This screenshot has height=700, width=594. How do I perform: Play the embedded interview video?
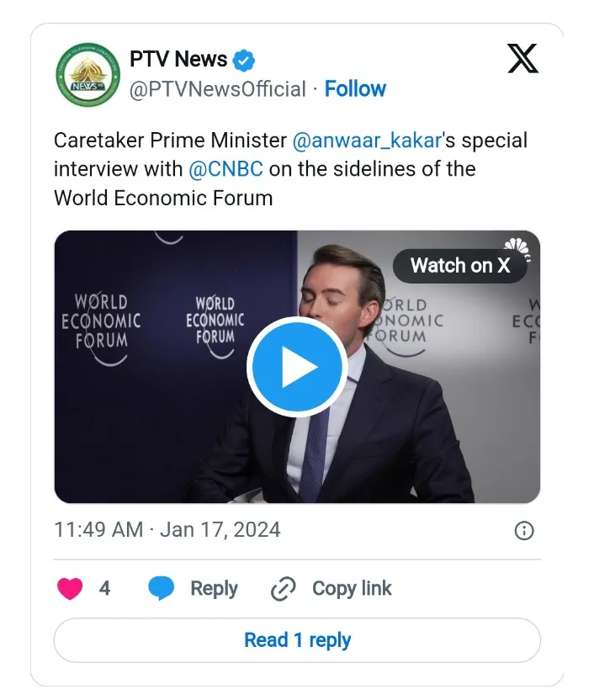point(296,367)
